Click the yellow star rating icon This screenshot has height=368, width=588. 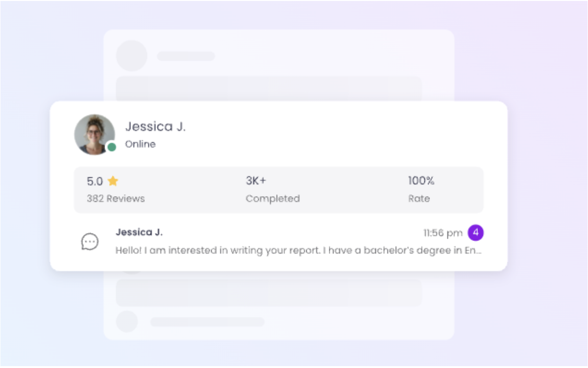click(112, 181)
